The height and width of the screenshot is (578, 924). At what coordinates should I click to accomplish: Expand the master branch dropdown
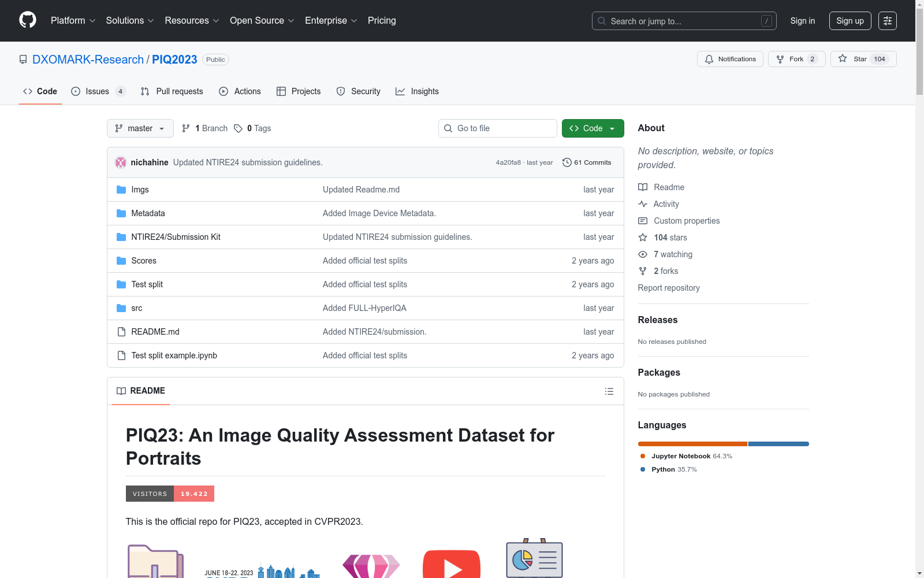tap(140, 128)
